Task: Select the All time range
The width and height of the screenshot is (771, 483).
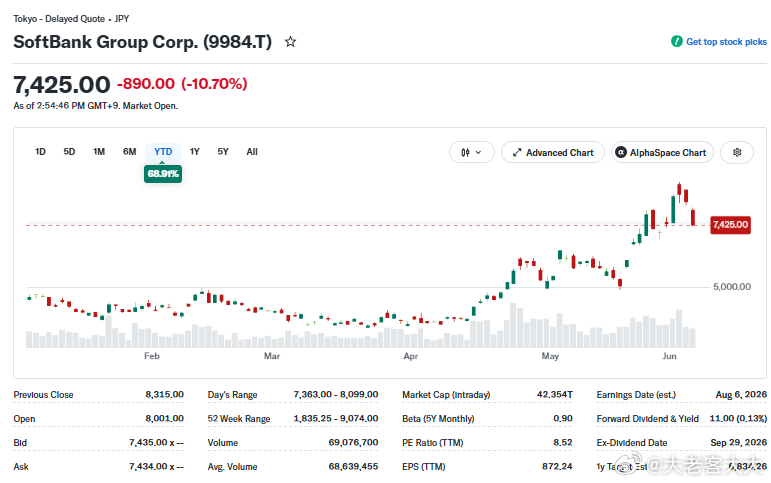Action: (252, 151)
